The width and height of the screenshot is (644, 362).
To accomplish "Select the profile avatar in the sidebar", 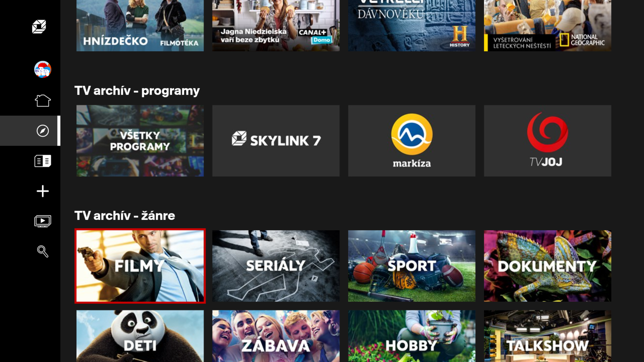I will [42, 69].
